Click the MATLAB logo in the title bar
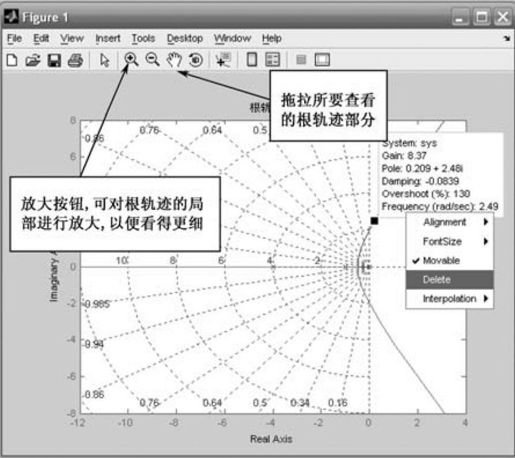This screenshot has height=458, width=515. [x=11, y=16]
